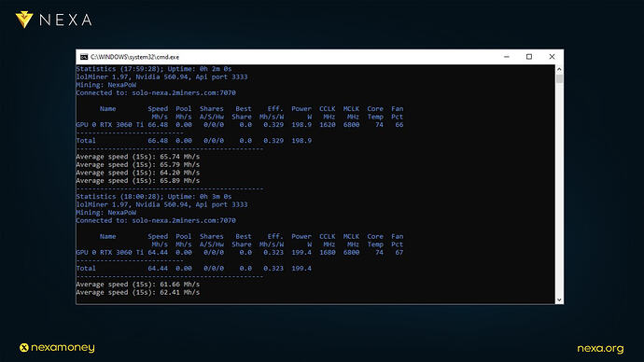Click the 198.9 power value in GPU 0 row
The image size is (644, 362).
[301, 125]
